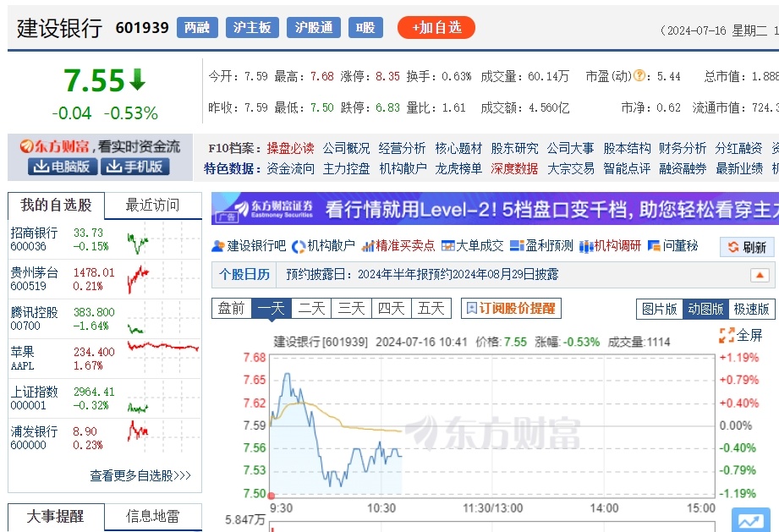Switch to 极速版 chart mode
This screenshot has height=532, width=779.
pos(751,309)
